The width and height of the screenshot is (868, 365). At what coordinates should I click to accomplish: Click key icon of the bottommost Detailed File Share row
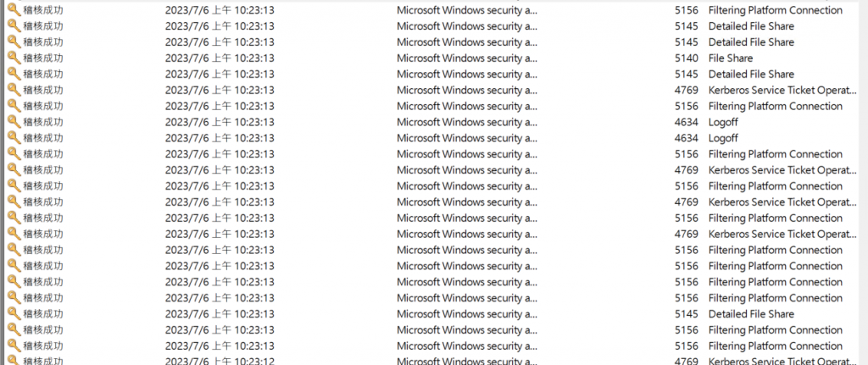(x=14, y=313)
